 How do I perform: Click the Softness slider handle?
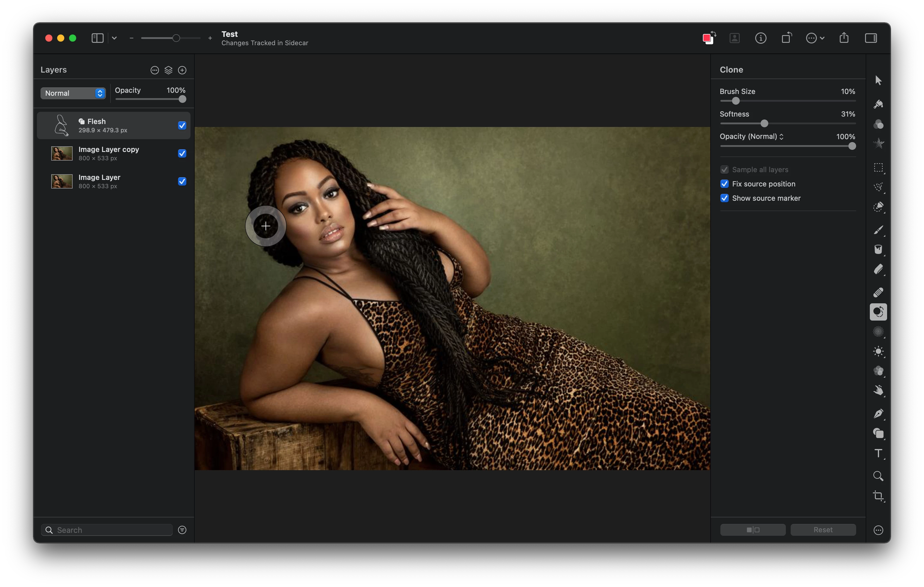click(764, 123)
